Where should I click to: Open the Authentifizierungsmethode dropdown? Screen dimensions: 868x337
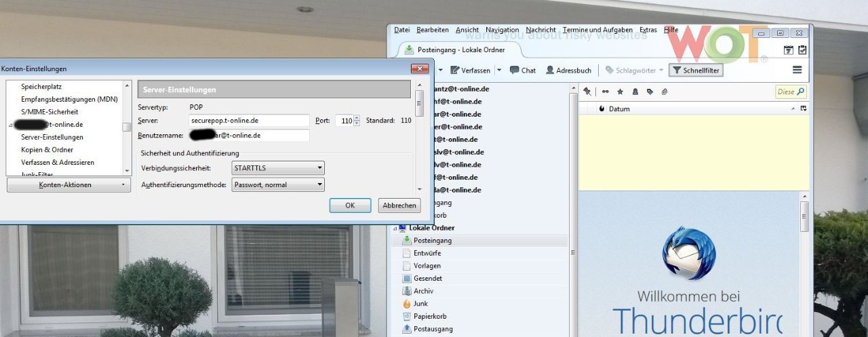click(278, 184)
